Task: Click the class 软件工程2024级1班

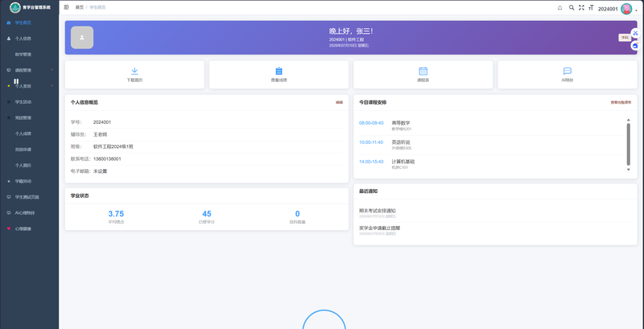Action: (114, 146)
